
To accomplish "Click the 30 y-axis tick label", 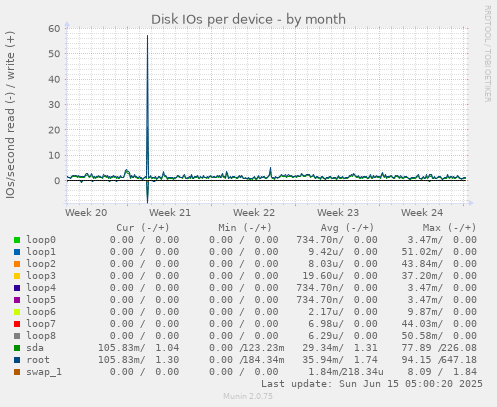I will point(54,105).
